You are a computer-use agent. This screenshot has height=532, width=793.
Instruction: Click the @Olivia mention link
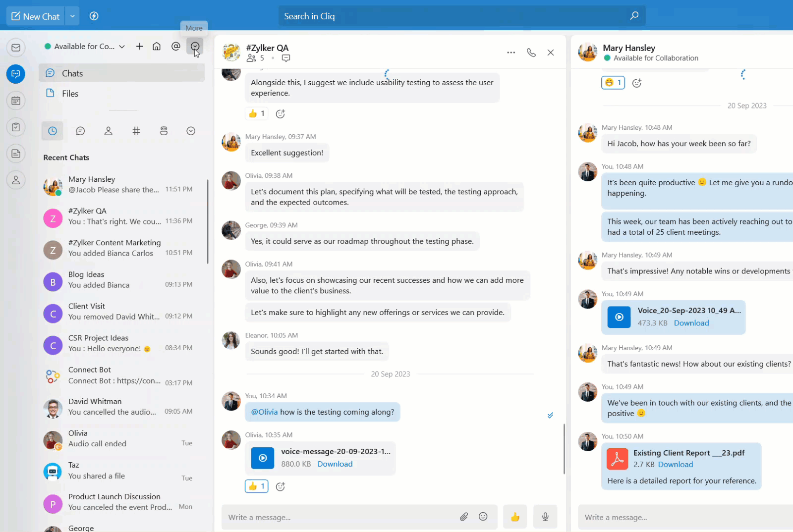click(x=264, y=412)
